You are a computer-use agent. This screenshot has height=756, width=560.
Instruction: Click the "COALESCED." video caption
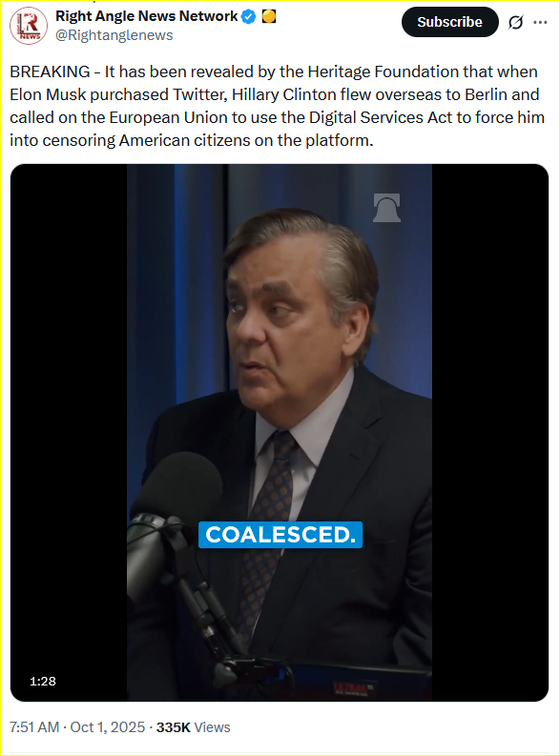[x=280, y=534]
